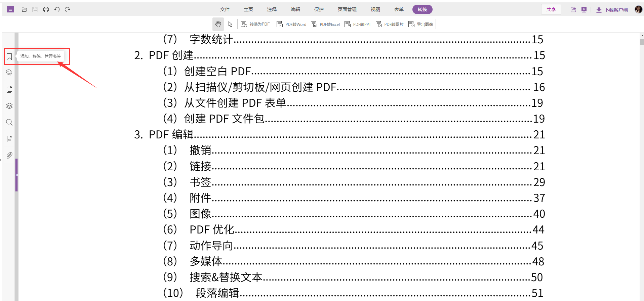Open the bookmarks panel icon

coord(9,56)
